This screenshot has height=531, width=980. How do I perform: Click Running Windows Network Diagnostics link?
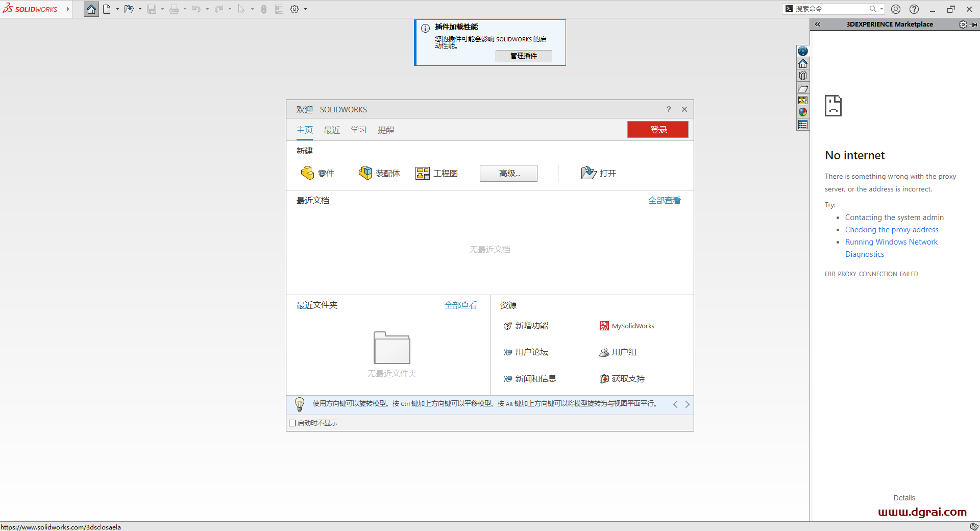(891, 248)
